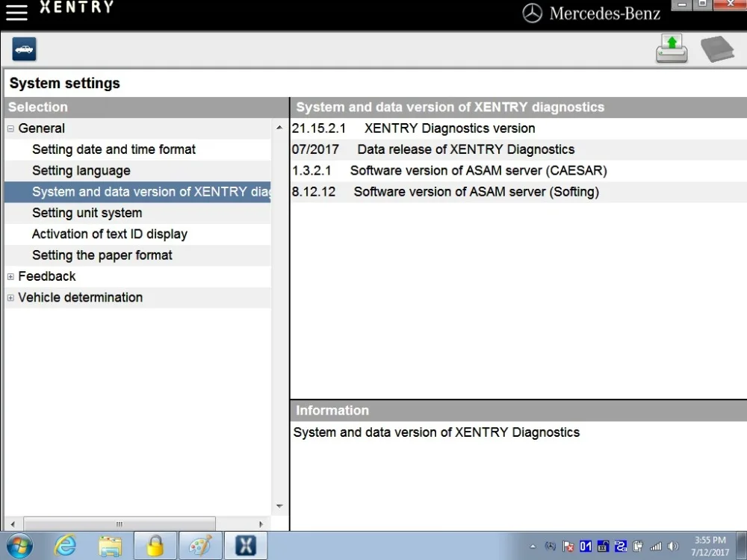Click the 07/2017 Data release row
The image size is (747, 560).
tap(518, 149)
